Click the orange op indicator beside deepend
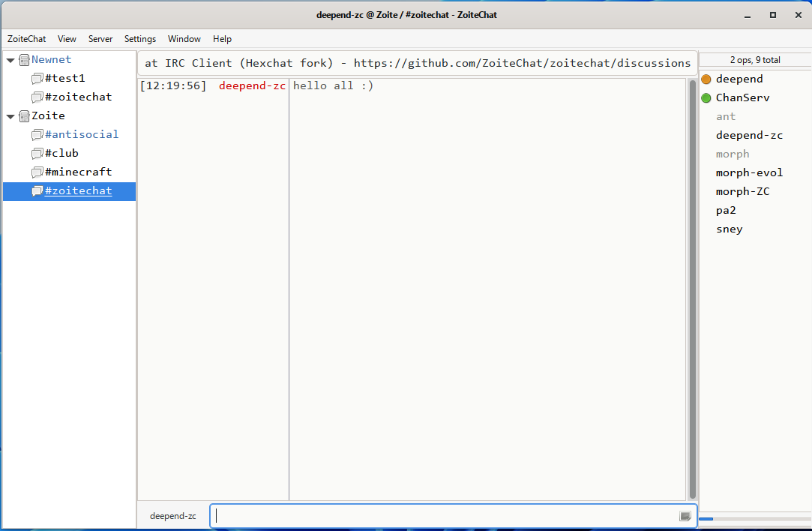Viewport: 812px width, 531px height. click(706, 78)
